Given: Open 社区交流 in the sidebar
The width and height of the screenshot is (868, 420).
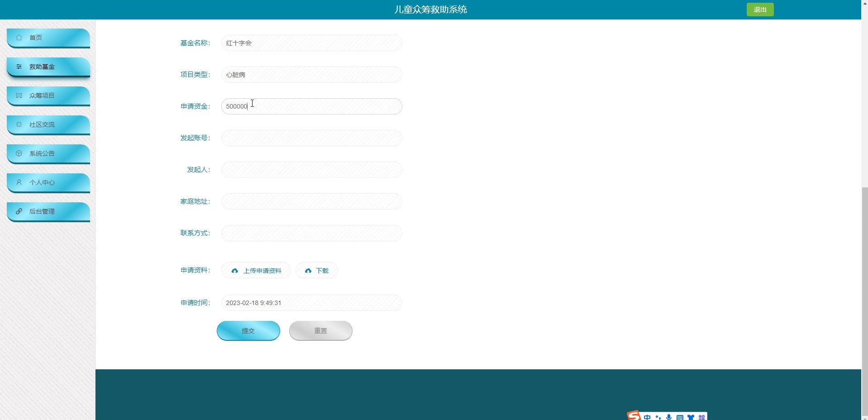Looking at the screenshot, I should (x=48, y=125).
